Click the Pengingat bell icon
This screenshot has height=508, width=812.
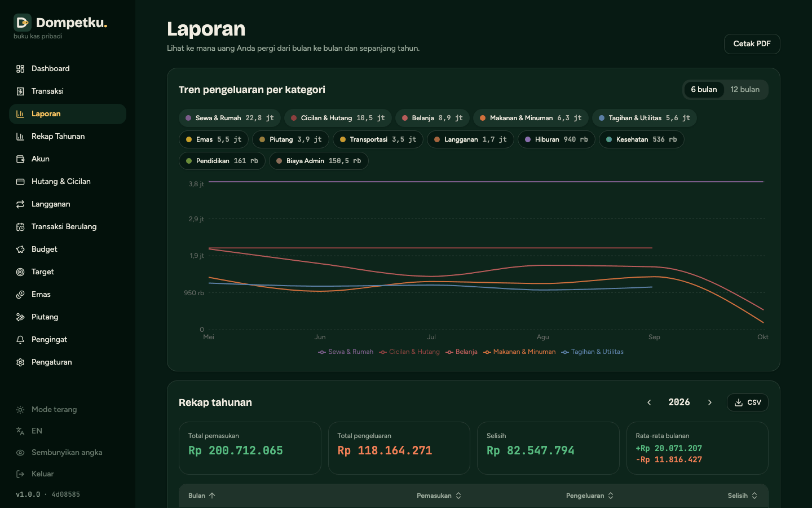tap(20, 340)
